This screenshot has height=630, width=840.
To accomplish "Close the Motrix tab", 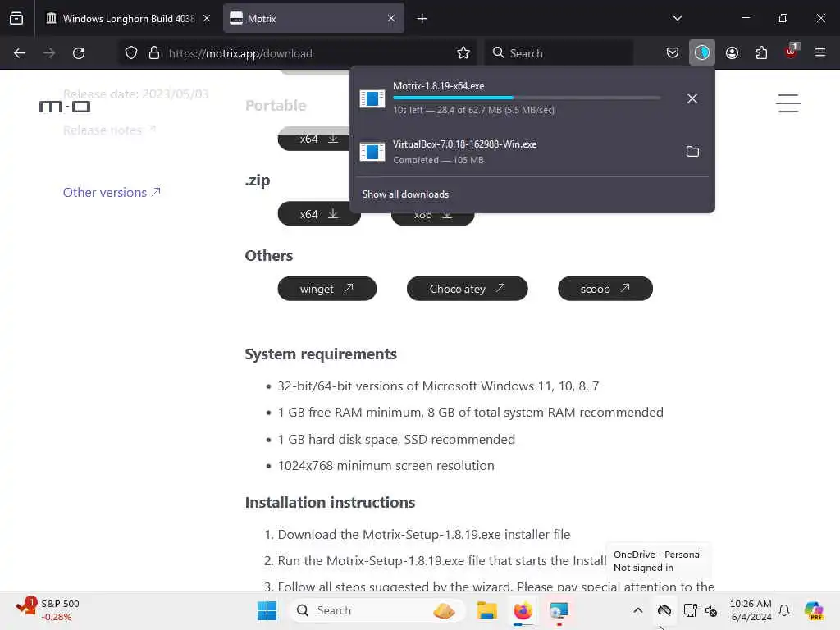I will point(391,18).
